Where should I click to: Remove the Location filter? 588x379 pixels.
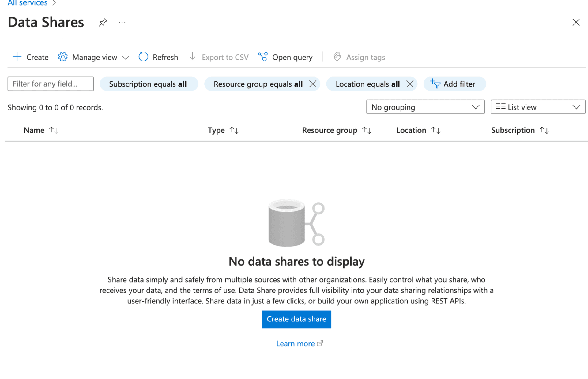point(410,84)
